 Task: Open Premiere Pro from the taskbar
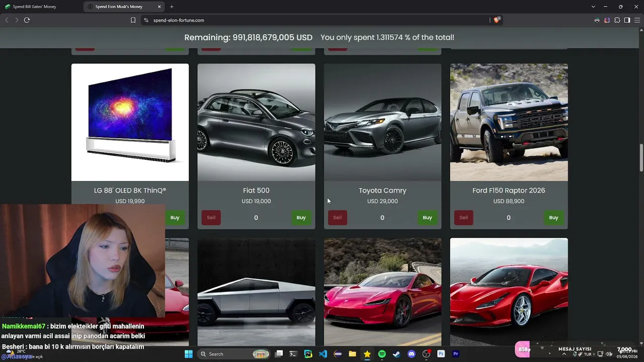coord(456,354)
